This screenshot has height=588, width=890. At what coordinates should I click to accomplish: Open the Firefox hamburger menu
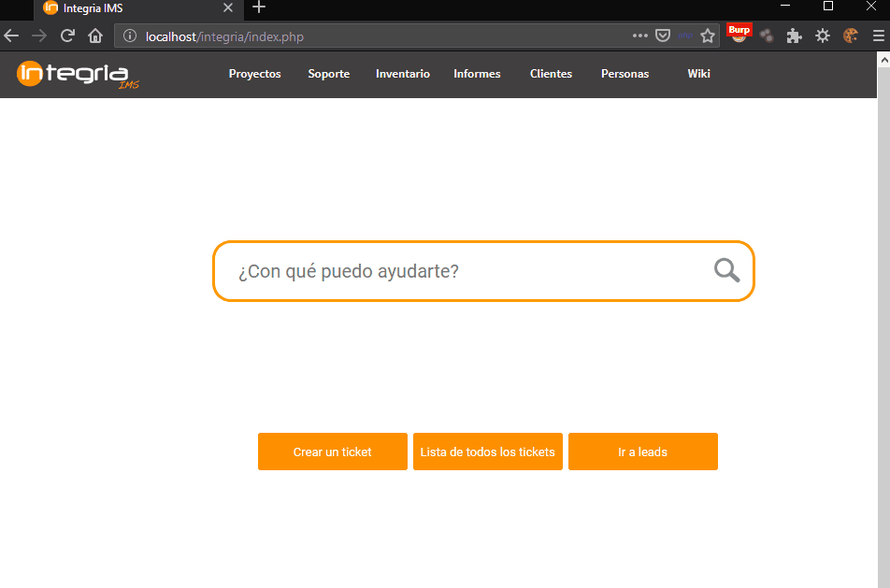tap(878, 36)
